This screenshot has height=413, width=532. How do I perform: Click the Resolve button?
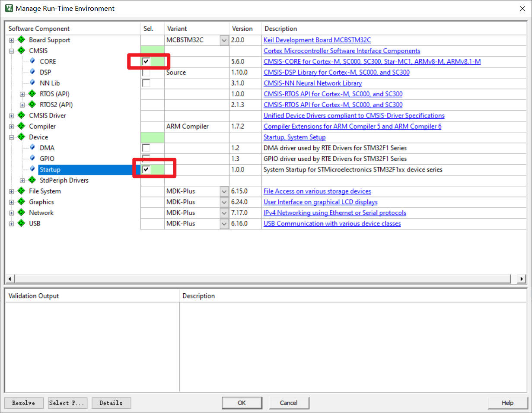(23, 403)
